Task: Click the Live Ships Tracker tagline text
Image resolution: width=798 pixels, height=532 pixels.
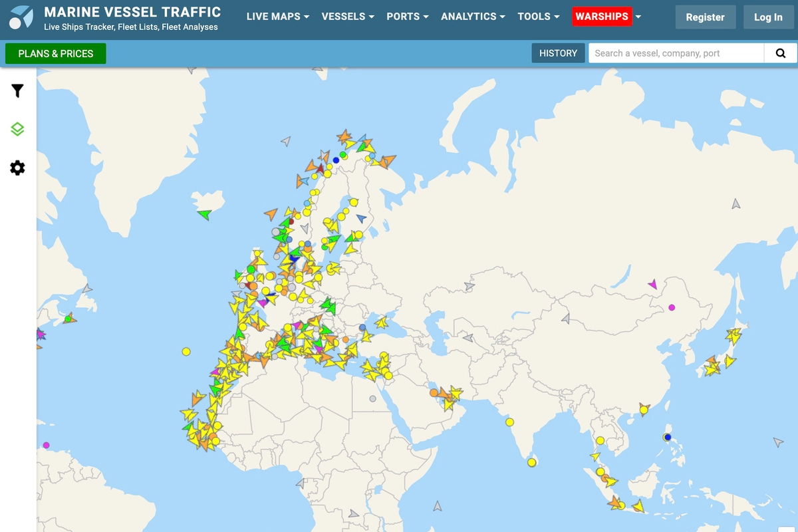Action: [131, 27]
